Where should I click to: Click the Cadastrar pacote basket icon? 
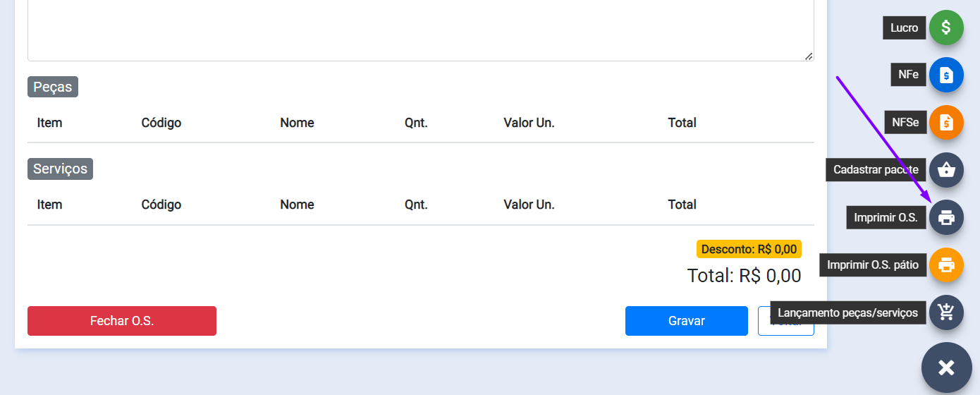tap(946, 170)
